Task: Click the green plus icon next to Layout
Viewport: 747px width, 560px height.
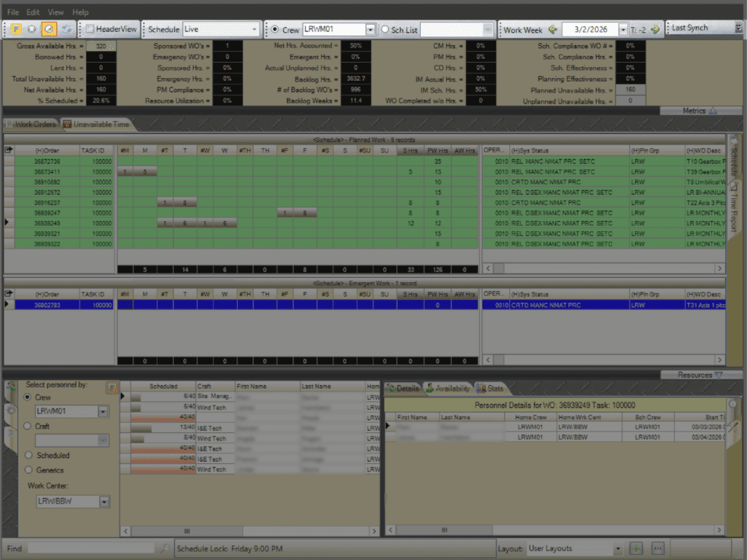Action: pyautogui.click(x=636, y=548)
